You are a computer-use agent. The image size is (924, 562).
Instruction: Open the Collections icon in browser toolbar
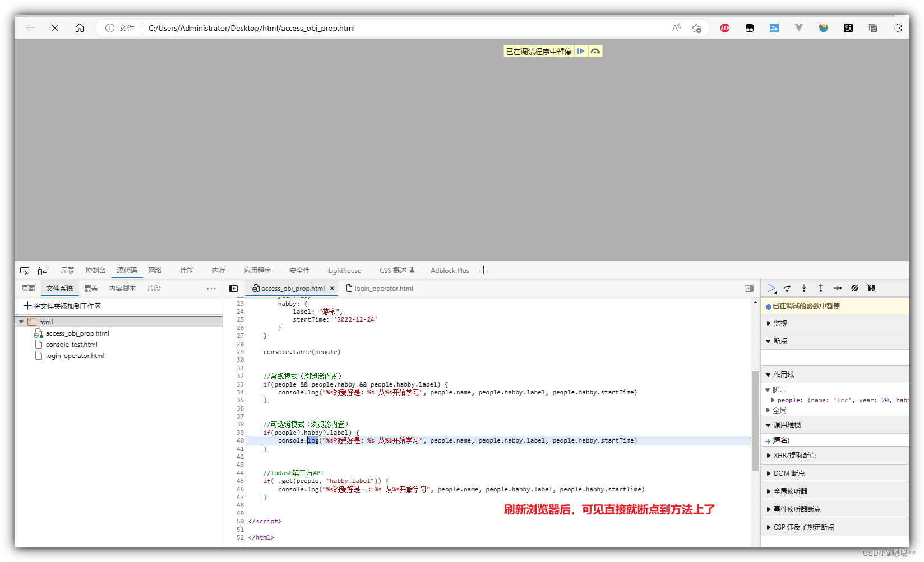click(x=873, y=28)
